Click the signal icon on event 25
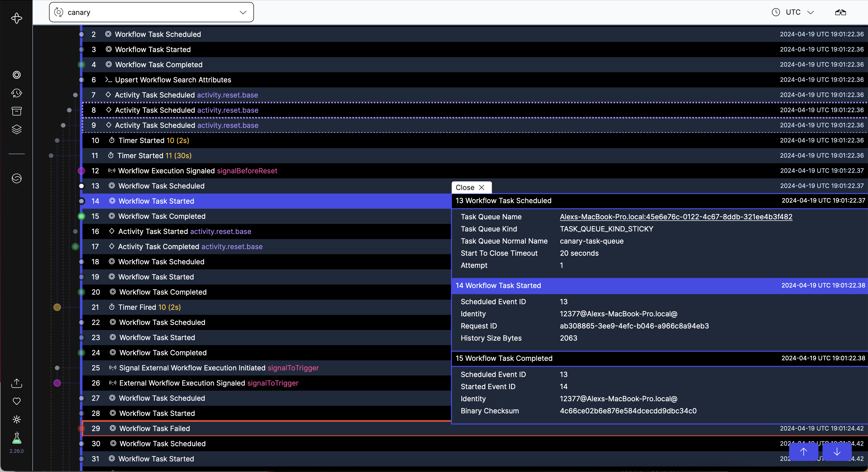Screen dimensions: 868x472 click(113, 368)
